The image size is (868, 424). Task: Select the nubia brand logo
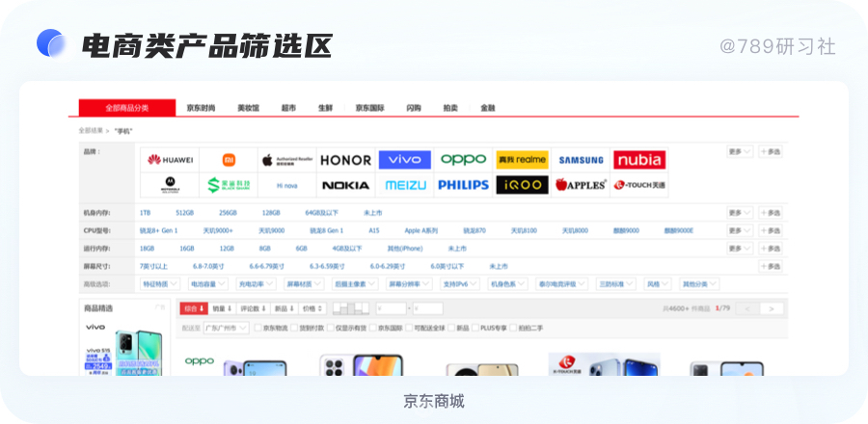[639, 160]
